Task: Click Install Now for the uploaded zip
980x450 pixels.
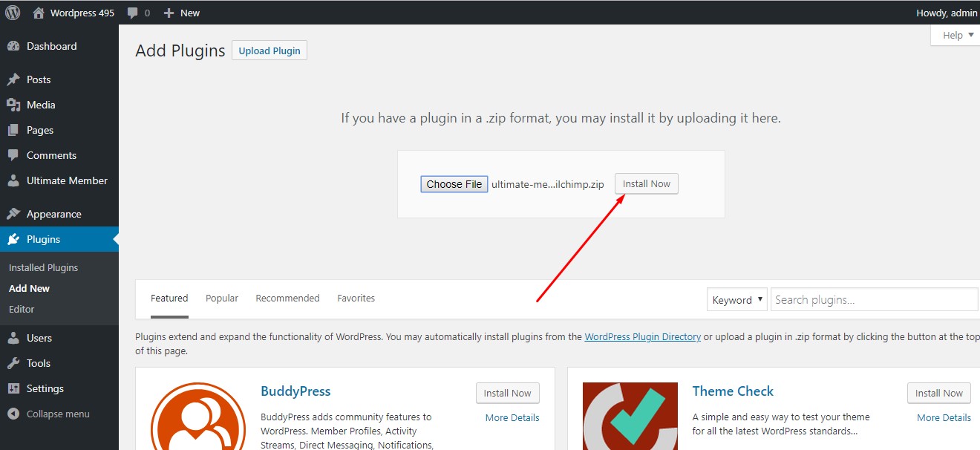Action: click(647, 183)
